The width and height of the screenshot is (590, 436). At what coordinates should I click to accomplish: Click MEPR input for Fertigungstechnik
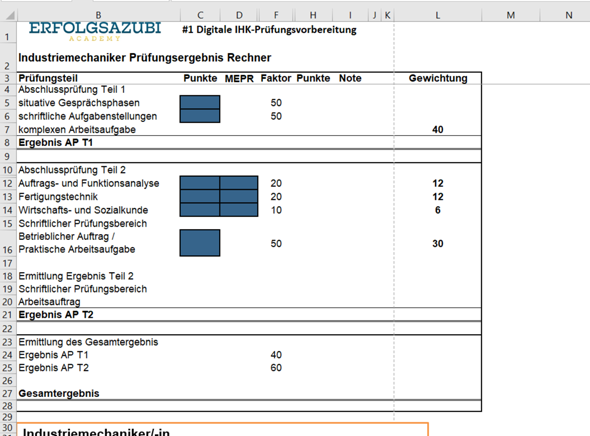click(239, 196)
